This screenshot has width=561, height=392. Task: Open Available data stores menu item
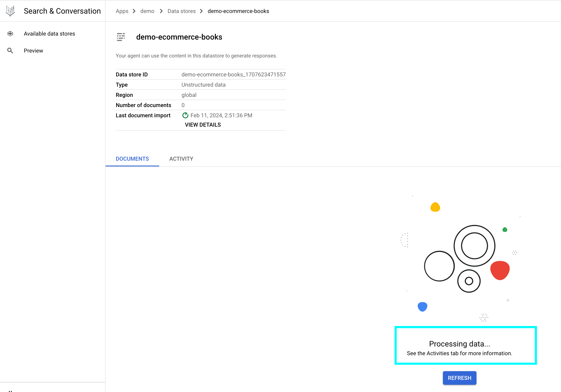[49, 34]
